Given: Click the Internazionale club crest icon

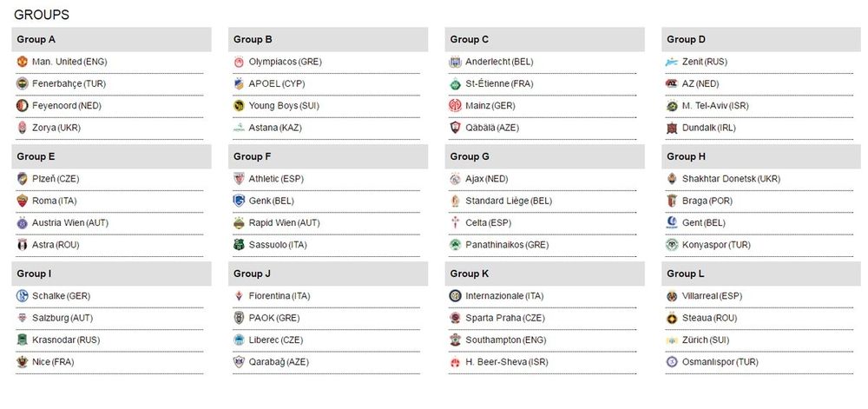Looking at the screenshot, I should pyautogui.click(x=455, y=296).
